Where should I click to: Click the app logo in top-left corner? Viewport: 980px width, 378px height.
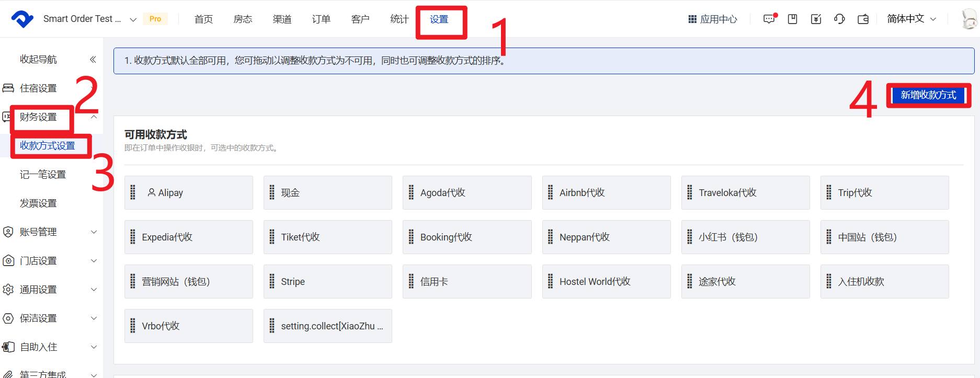22,19
